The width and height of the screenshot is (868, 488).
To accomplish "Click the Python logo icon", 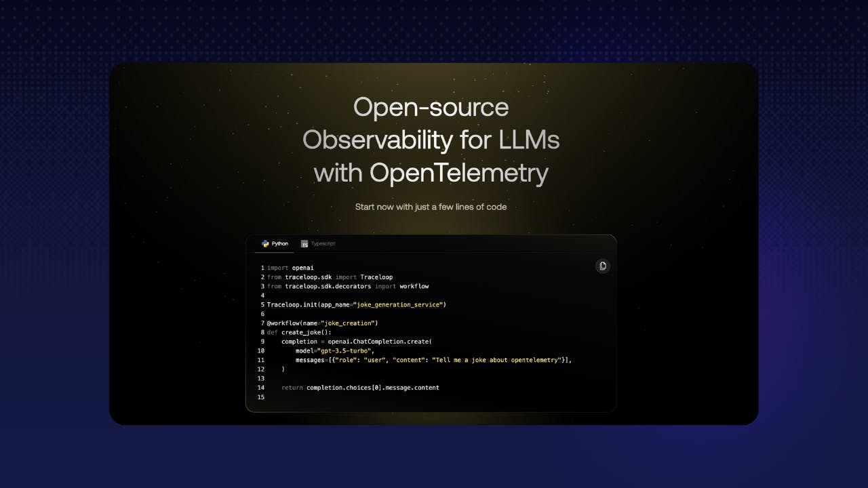I will [x=265, y=244].
